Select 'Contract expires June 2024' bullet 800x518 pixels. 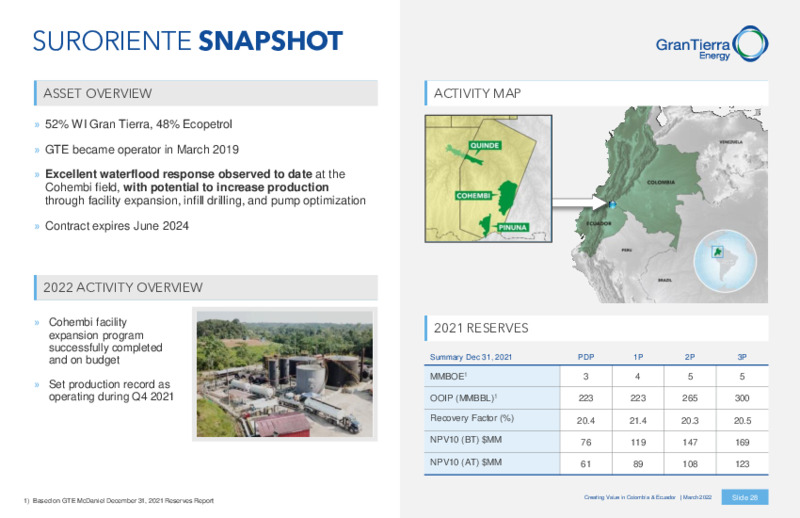117,226
